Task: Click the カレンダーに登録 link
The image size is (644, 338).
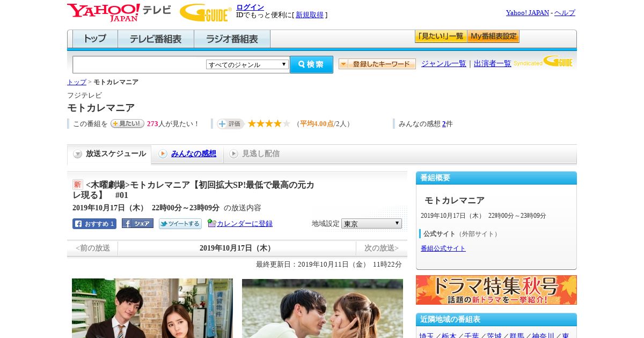Action: (245, 224)
